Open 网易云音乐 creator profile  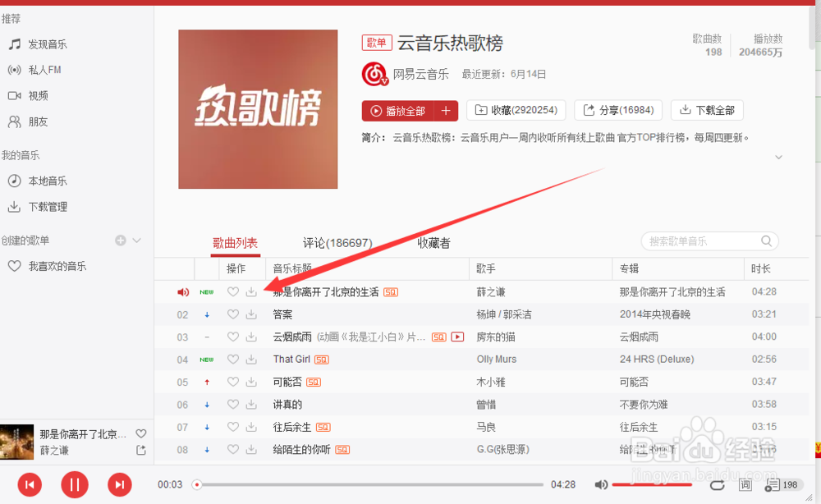421,75
